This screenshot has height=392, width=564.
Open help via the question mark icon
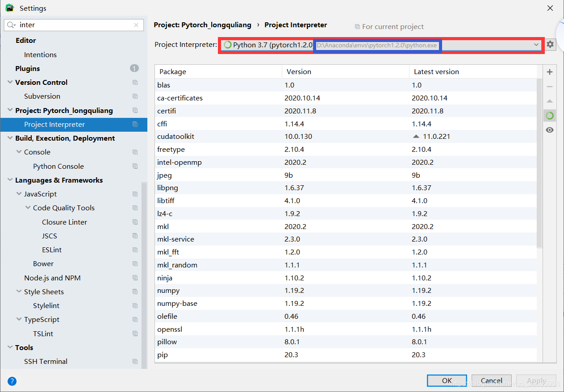tap(12, 381)
